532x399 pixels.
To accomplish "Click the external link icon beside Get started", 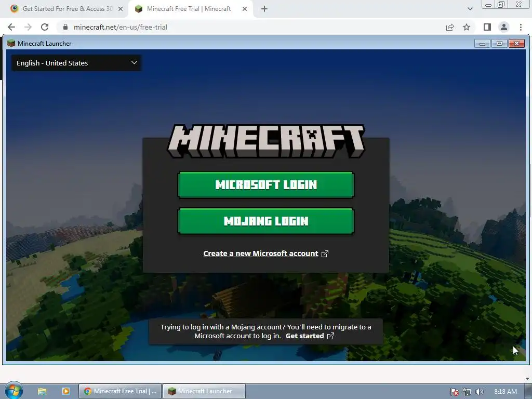I will [330, 336].
